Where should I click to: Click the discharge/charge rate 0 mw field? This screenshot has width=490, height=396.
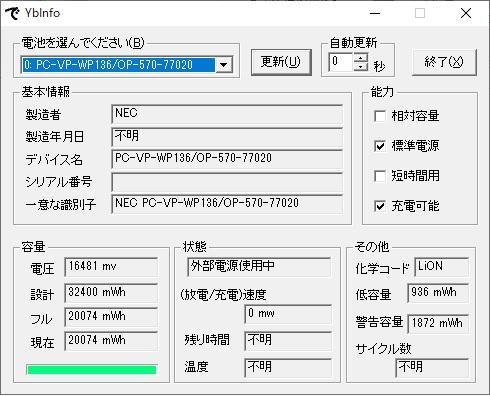click(x=288, y=314)
